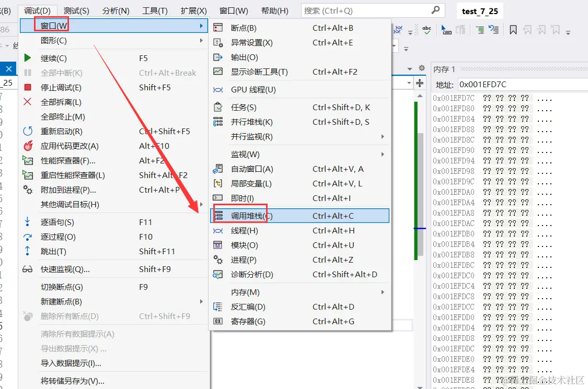Switch to the test_7_25 tab
This screenshot has width=588, height=389.
coord(479,10)
